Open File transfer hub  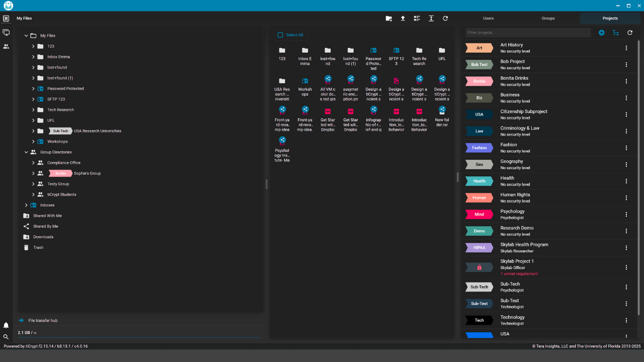pos(42,321)
